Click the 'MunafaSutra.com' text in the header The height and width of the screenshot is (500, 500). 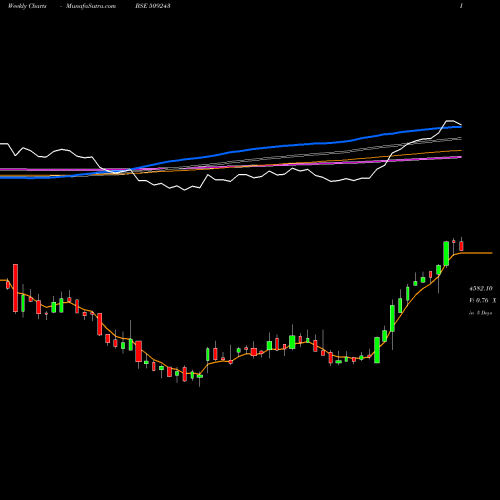pyautogui.click(x=91, y=6)
